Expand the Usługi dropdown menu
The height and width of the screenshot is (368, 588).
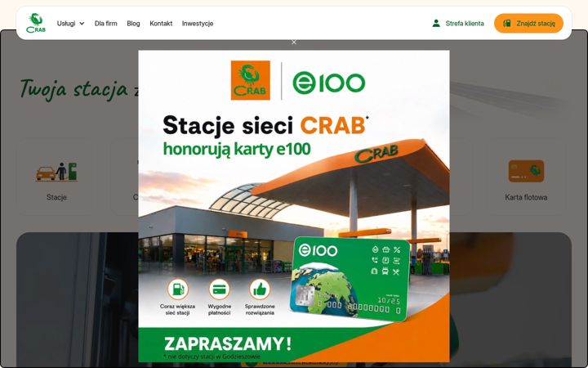[x=70, y=23]
